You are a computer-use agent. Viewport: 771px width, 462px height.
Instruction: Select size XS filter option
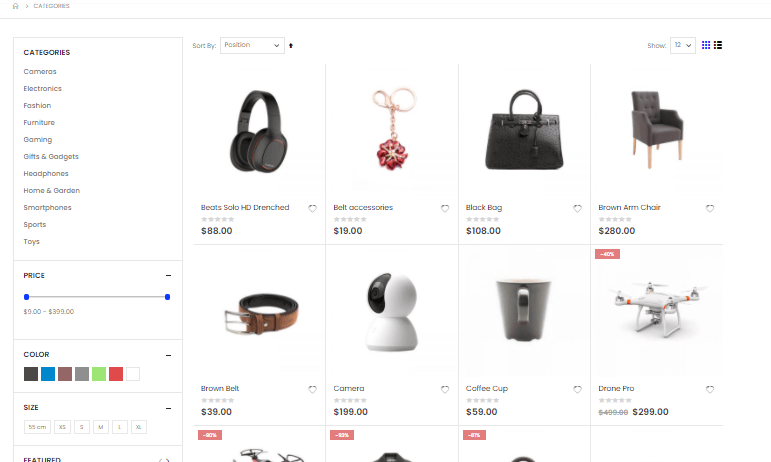(x=62, y=427)
